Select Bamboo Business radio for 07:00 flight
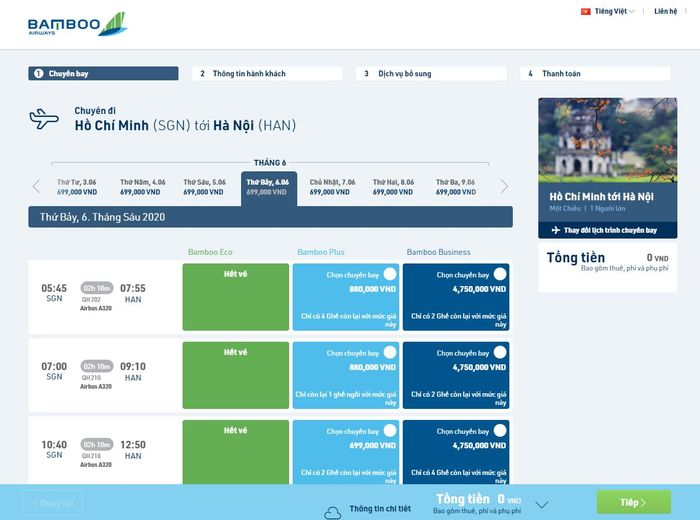Screen dimensions: 700x520 point(500,352)
